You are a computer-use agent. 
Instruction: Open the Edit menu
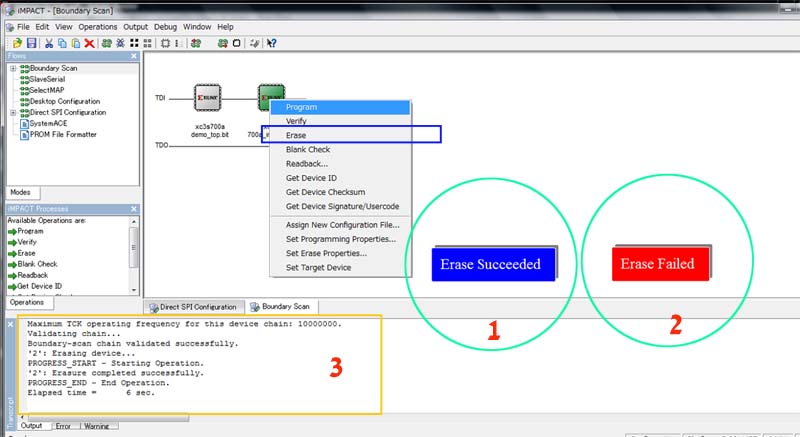click(42, 27)
